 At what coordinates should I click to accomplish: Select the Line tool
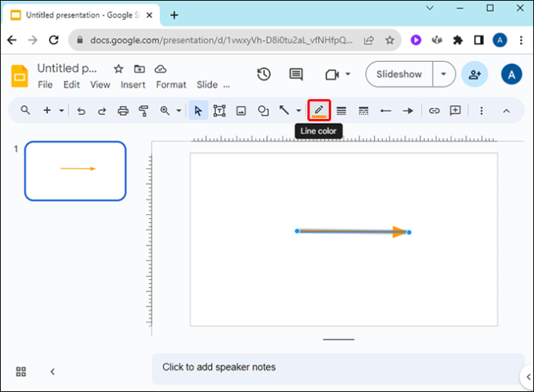[x=284, y=111]
